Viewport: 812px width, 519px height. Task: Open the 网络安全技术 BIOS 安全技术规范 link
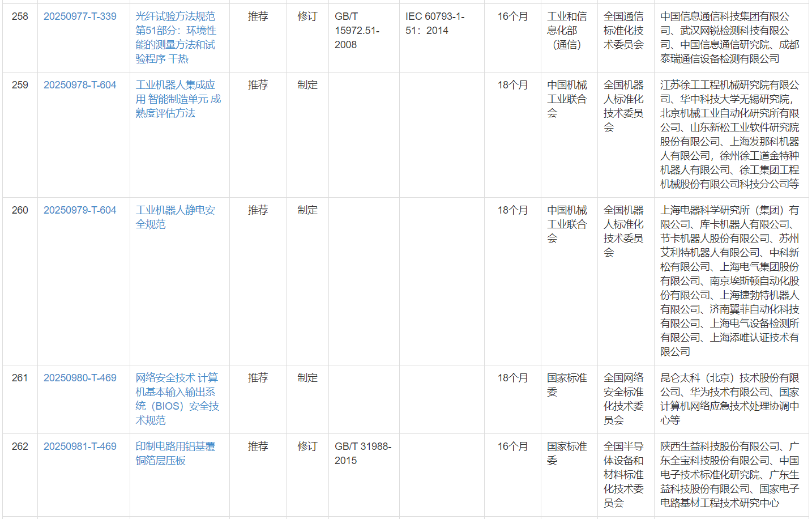click(x=177, y=399)
